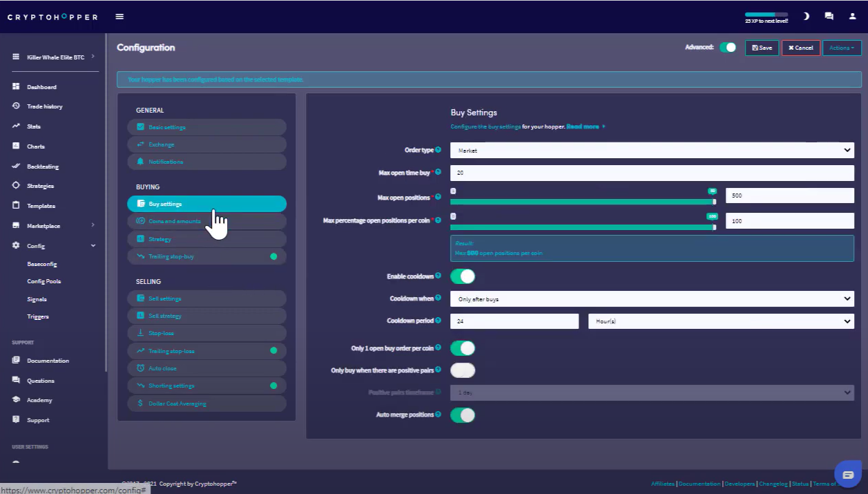Viewport: 868px width, 494px height.
Task: Toggle dark mode moon icon
Action: coord(806,17)
